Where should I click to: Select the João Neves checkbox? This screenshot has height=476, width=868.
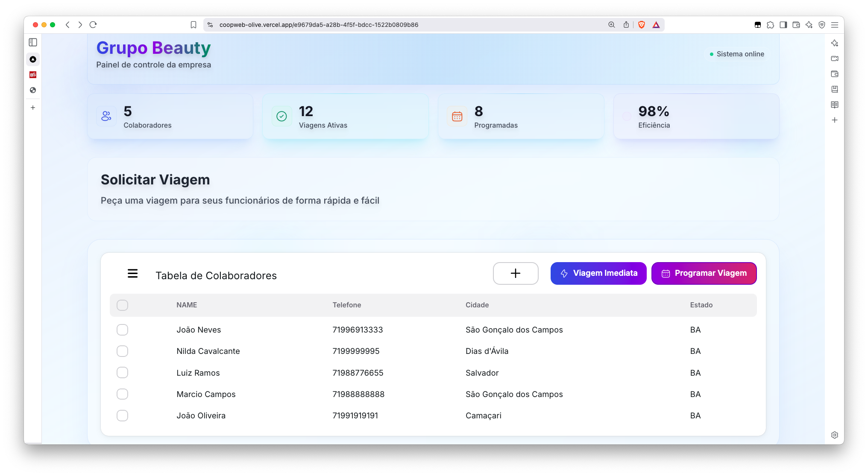coord(122,330)
